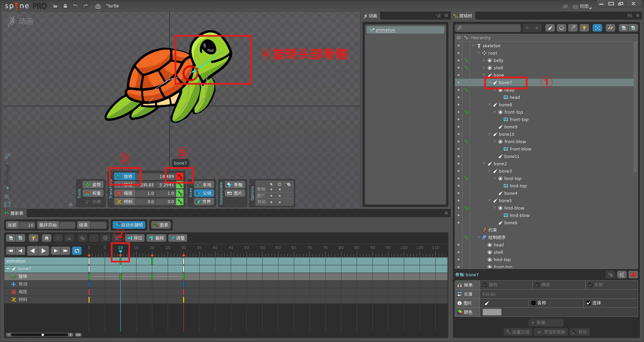Expand the belly slot node
The image size is (644, 342).
click(484, 60)
